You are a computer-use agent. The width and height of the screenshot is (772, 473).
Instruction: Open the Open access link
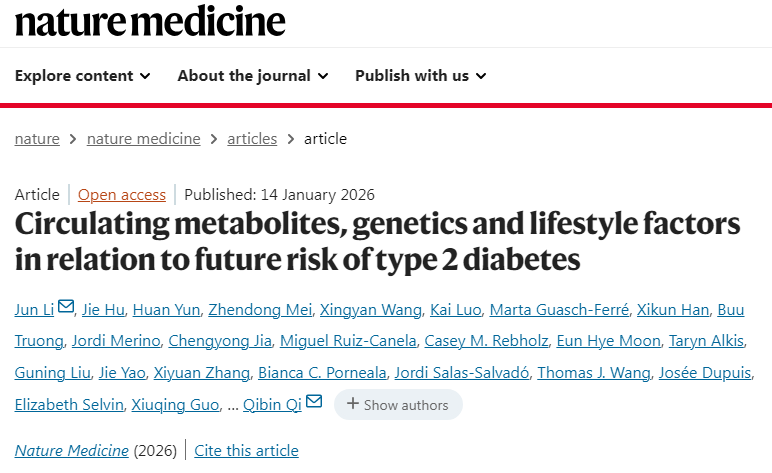(x=122, y=195)
